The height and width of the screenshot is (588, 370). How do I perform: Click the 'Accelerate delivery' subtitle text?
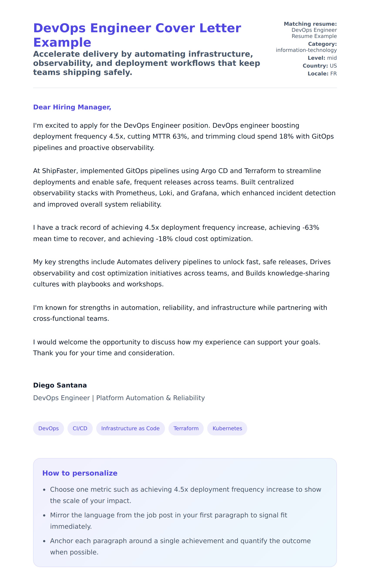(146, 63)
